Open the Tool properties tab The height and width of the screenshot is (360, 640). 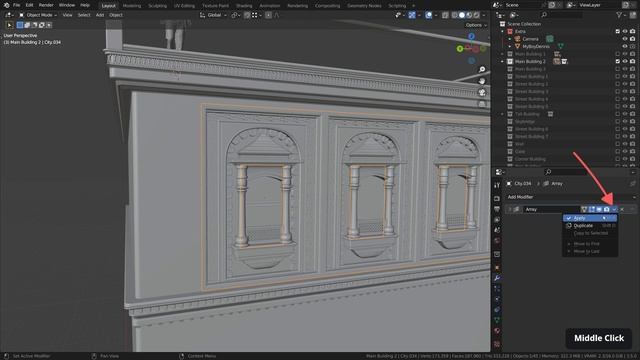click(x=497, y=185)
